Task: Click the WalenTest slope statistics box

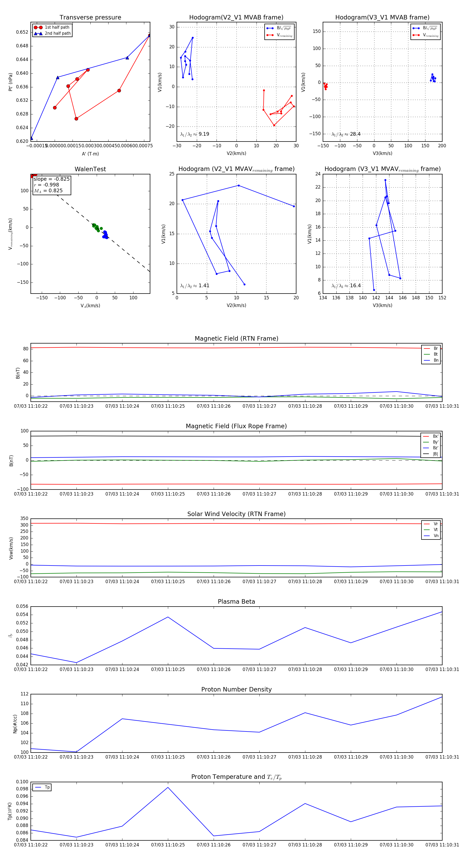Action: [51, 185]
